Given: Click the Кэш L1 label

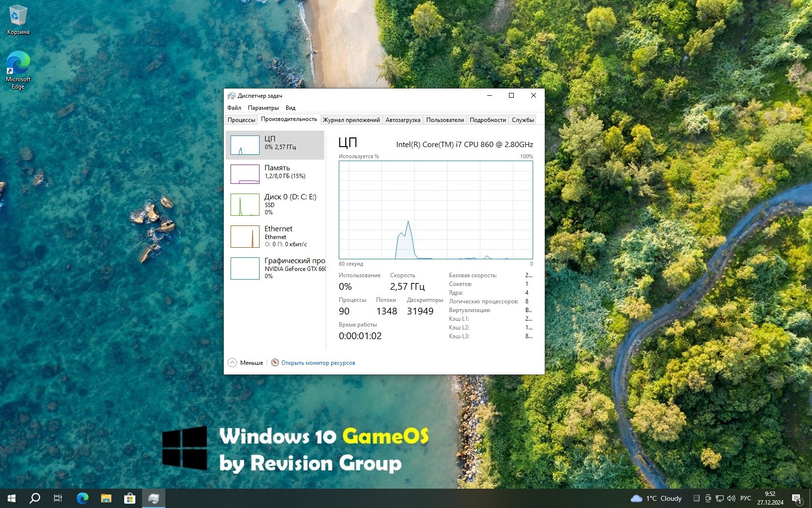Looking at the screenshot, I should [459, 319].
